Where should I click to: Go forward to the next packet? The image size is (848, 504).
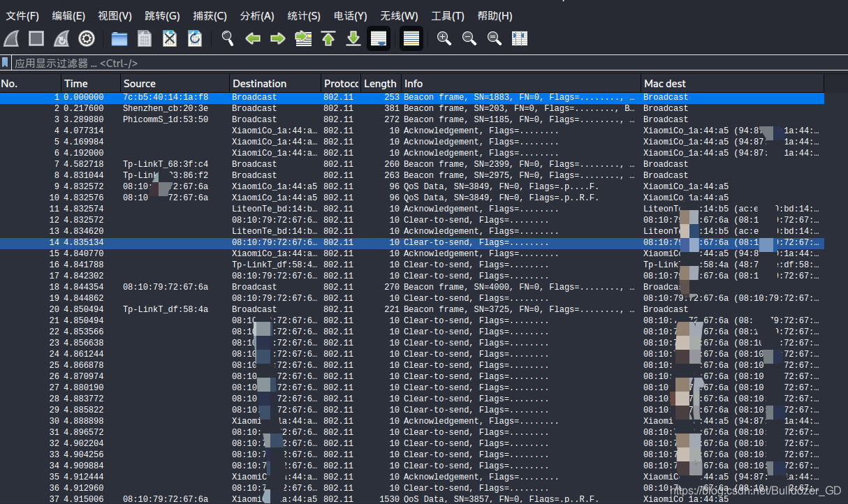click(x=278, y=38)
